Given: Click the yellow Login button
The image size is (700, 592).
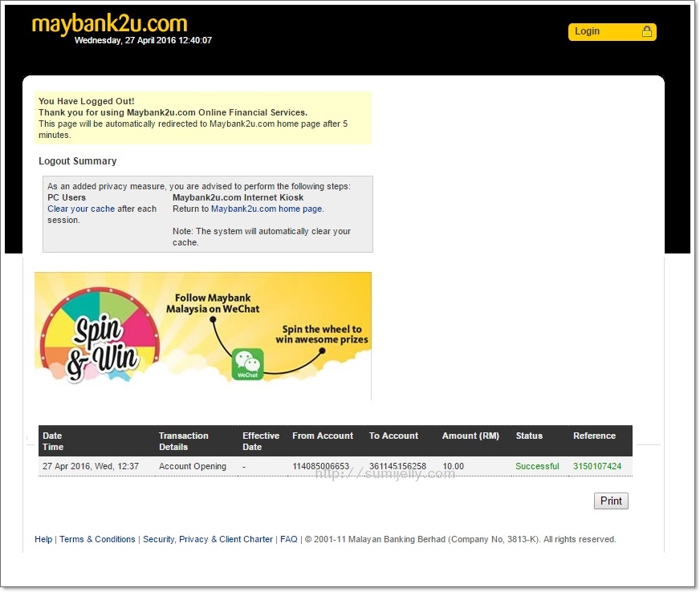Looking at the screenshot, I should point(612,31).
